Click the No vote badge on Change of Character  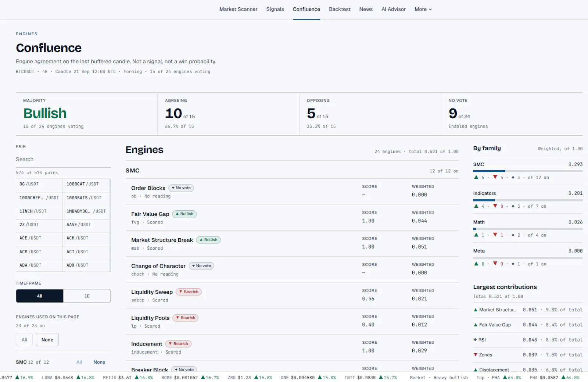201,266
